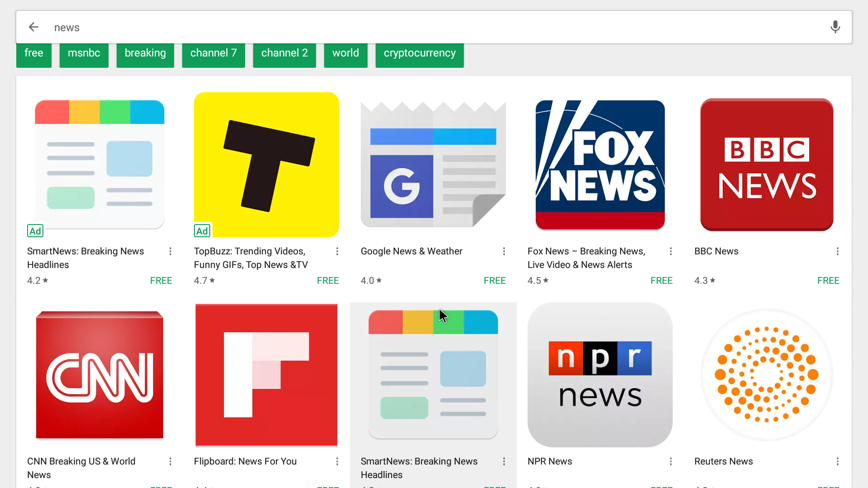Open the BBC News app icon

[x=767, y=164]
